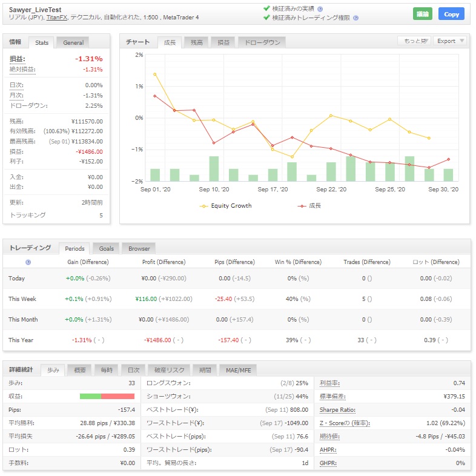The image size is (476, 476).
Task: Open the TitanFX broker link
Action: [58, 18]
